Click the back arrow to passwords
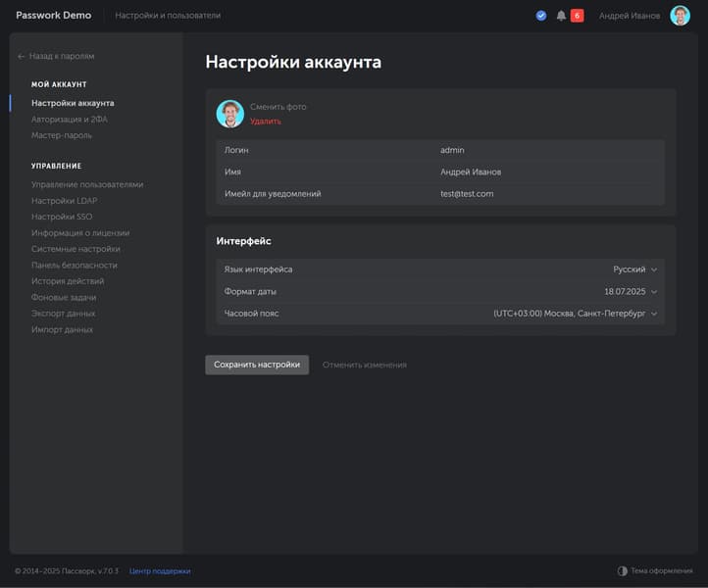 click(21, 57)
